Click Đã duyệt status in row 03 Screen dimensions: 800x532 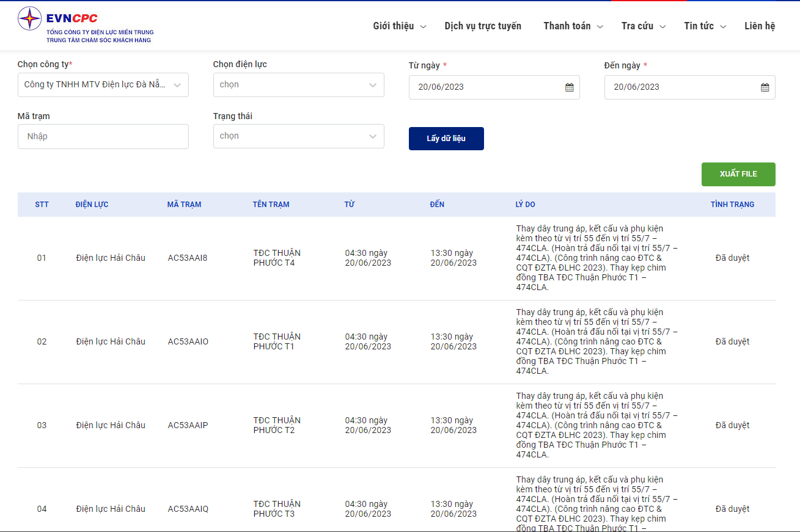(x=732, y=425)
